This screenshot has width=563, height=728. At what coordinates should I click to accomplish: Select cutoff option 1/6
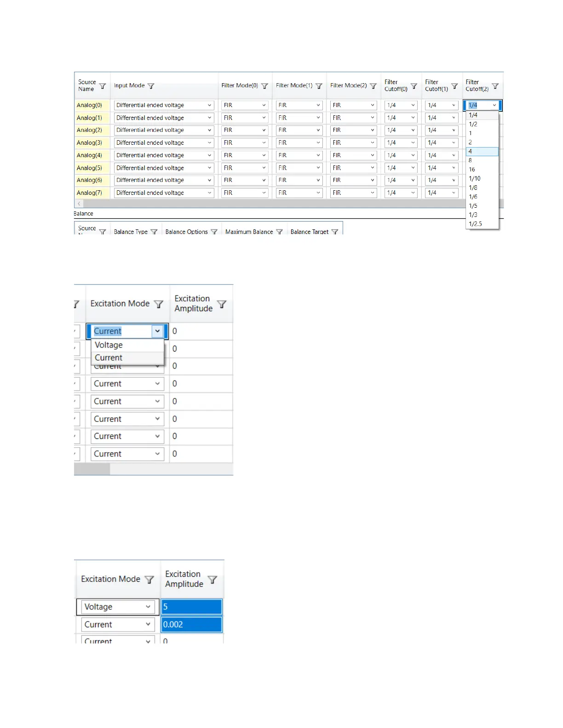482,197
